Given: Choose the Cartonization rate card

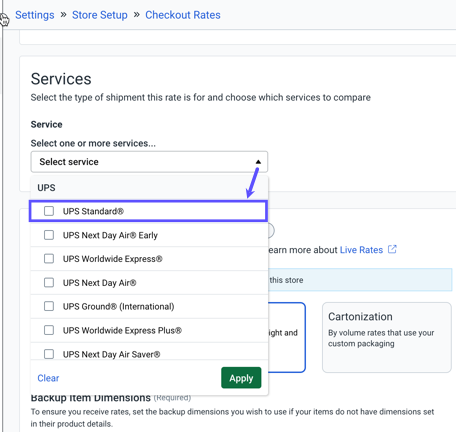Looking at the screenshot, I should [x=387, y=337].
